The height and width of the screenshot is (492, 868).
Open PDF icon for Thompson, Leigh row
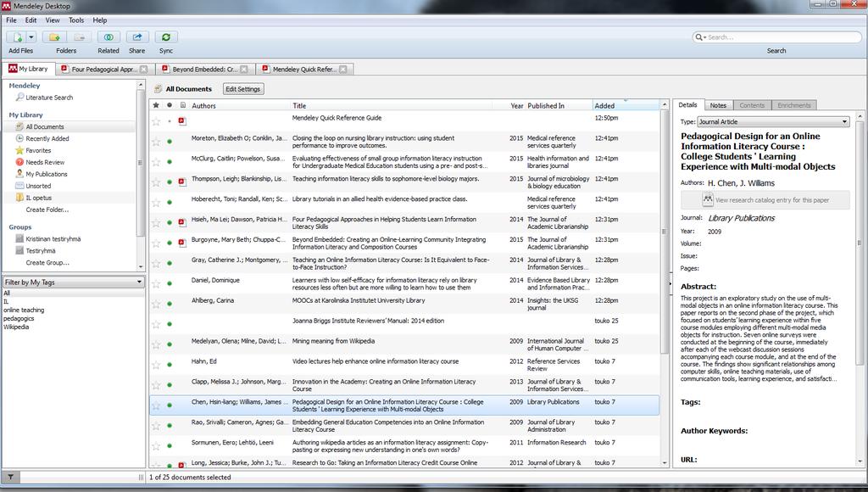(182, 182)
